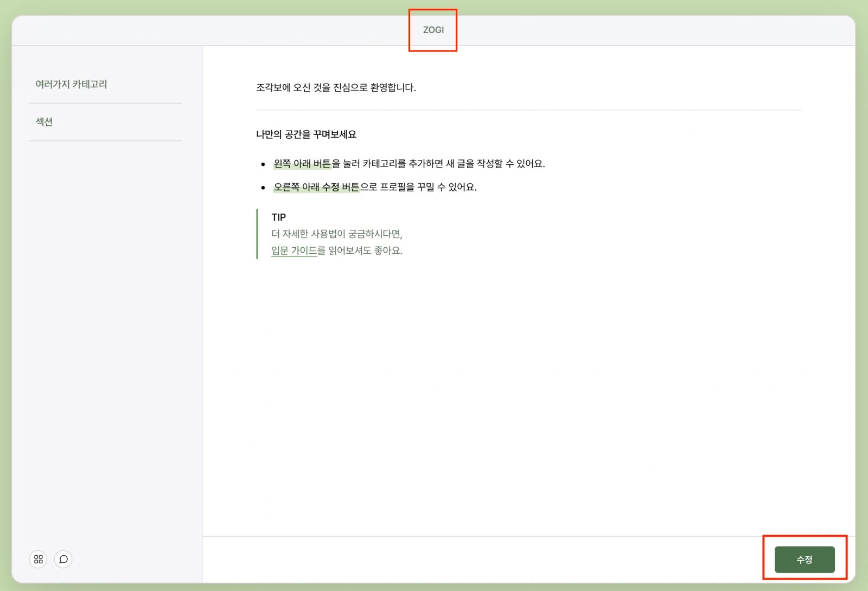
Task: Click the 더 자세한 사용법이 궁금하시다면 line
Action: click(337, 234)
